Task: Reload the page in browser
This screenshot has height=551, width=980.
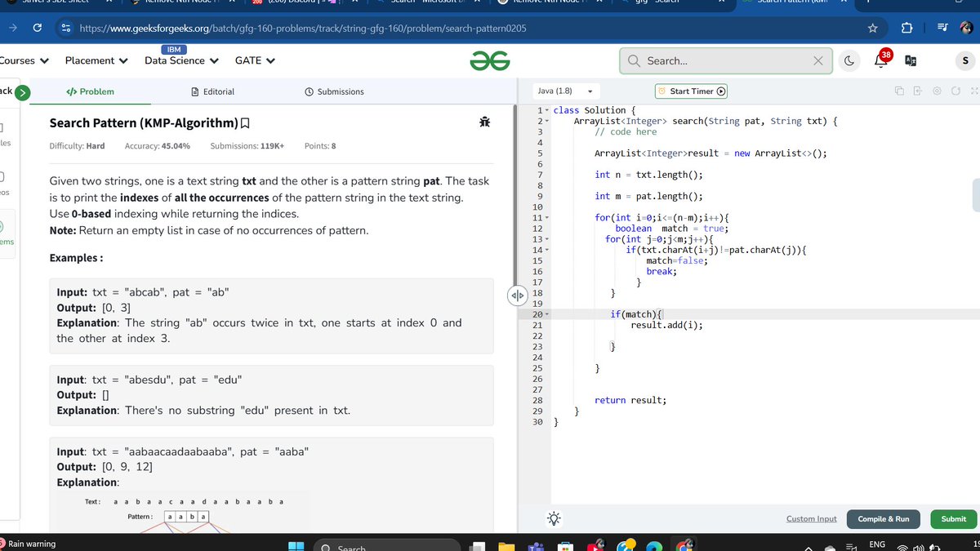Action: pyautogui.click(x=38, y=29)
